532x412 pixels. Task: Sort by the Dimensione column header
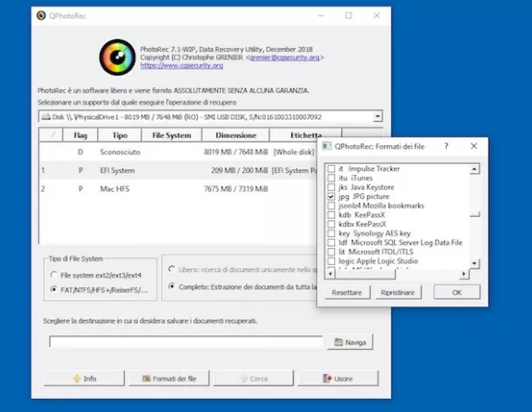[x=236, y=135]
